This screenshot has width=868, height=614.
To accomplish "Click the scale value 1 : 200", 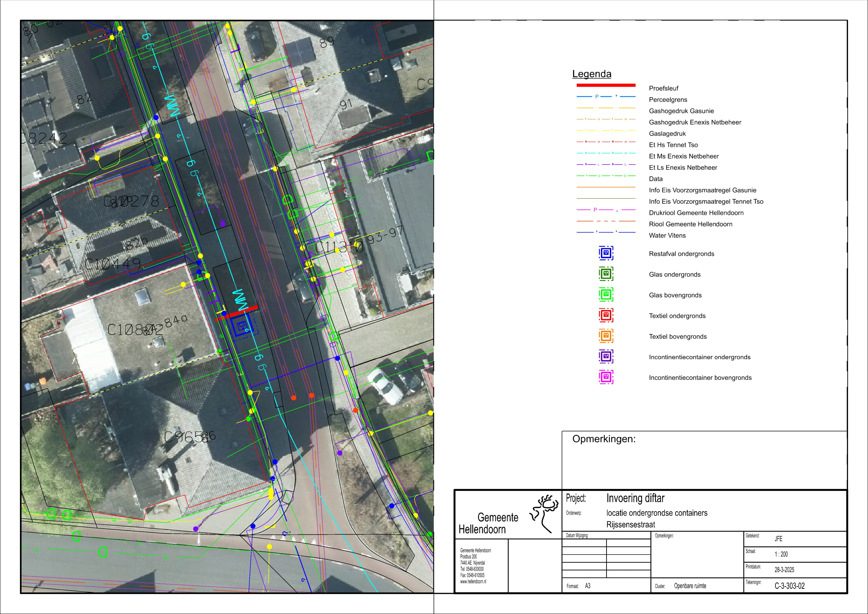I will coord(781,554).
